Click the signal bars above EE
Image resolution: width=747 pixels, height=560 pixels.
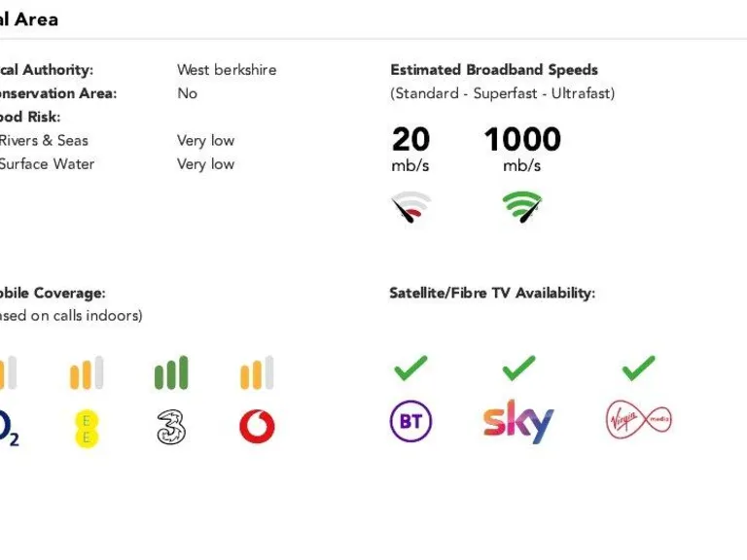click(87, 373)
